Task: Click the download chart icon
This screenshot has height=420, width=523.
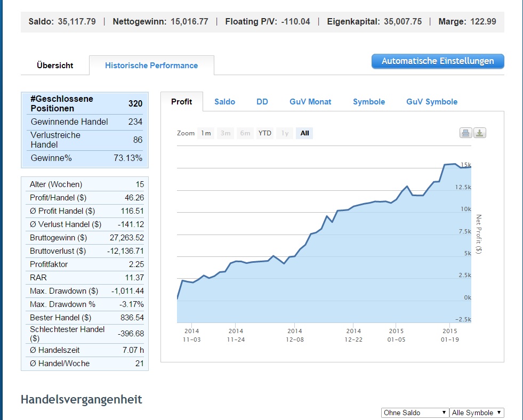Action: pyautogui.click(x=480, y=133)
